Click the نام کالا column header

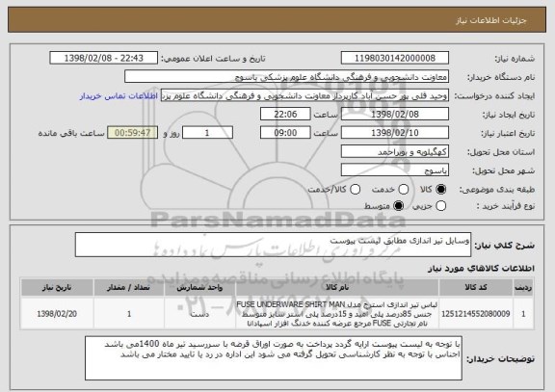(337, 287)
